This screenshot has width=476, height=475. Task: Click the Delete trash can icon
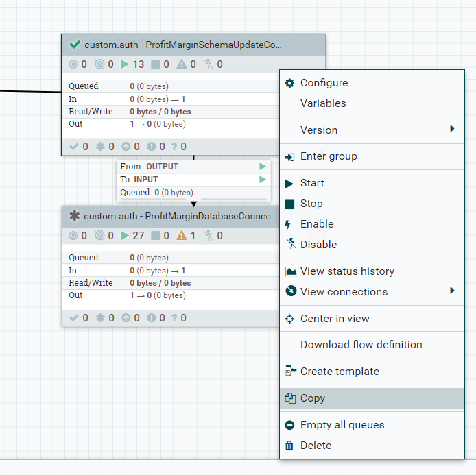289,446
